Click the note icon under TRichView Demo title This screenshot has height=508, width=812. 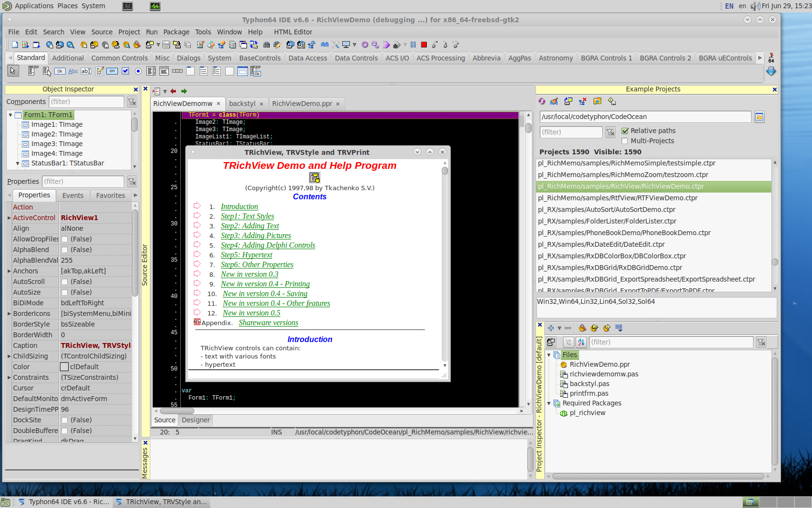[x=314, y=178]
